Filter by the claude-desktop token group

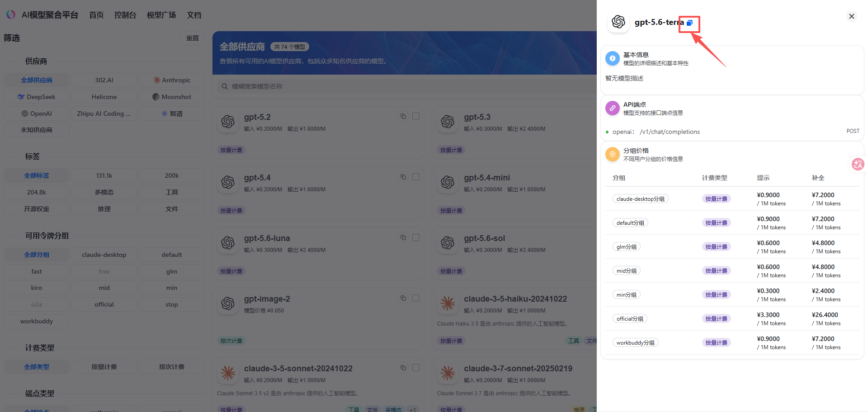[x=104, y=255]
